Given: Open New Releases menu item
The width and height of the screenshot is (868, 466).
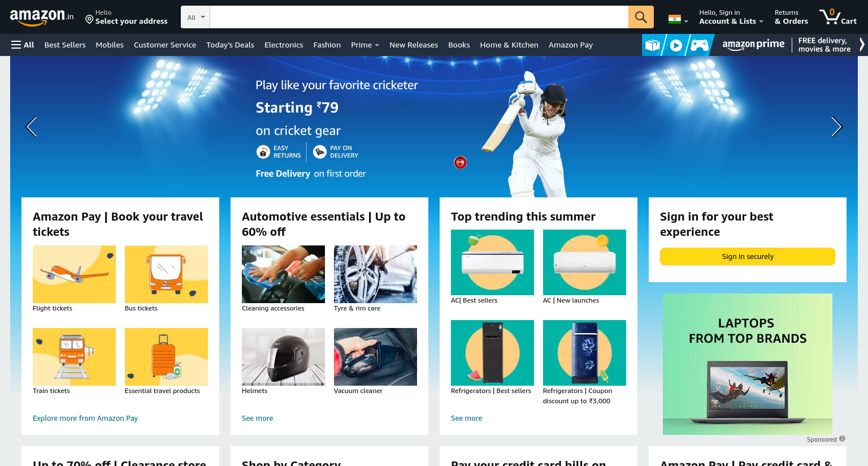Looking at the screenshot, I should pyautogui.click(x=414, y=45).
